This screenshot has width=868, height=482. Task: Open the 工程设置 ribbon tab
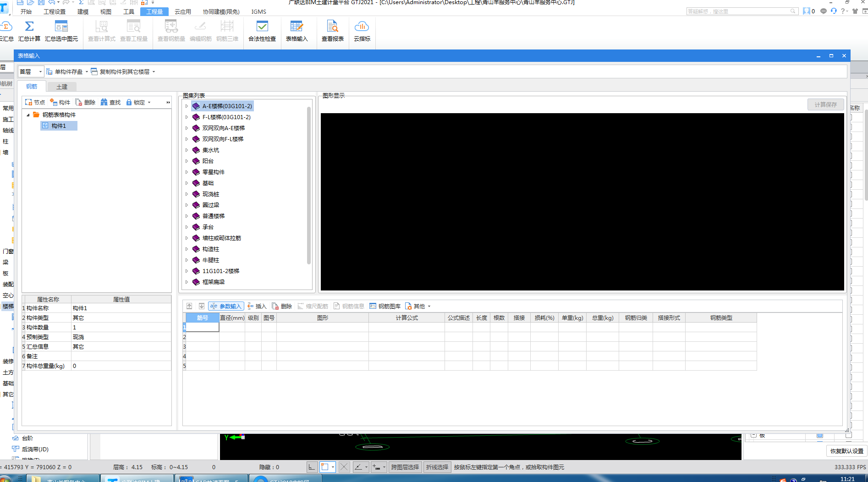(x=55, y=11)
